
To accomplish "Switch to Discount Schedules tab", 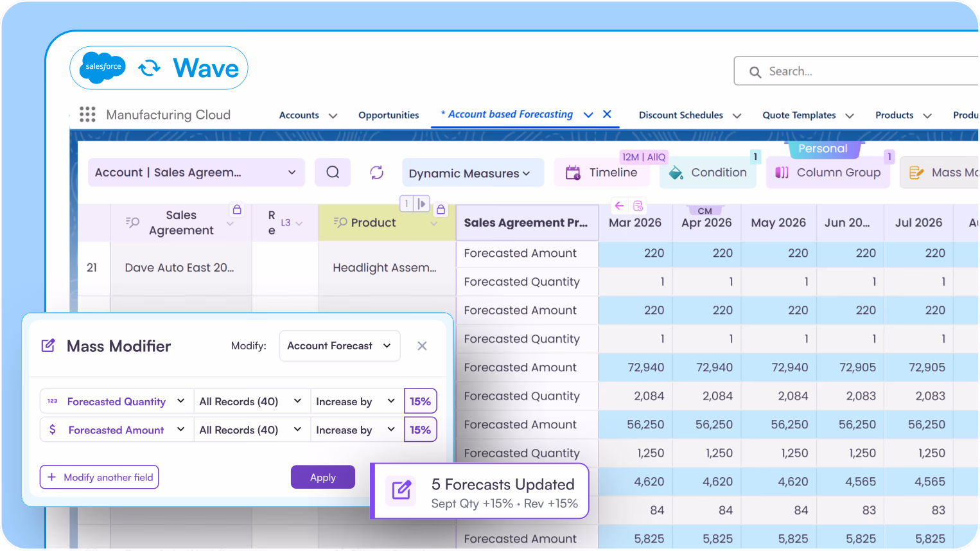I will tap(681, 115).
